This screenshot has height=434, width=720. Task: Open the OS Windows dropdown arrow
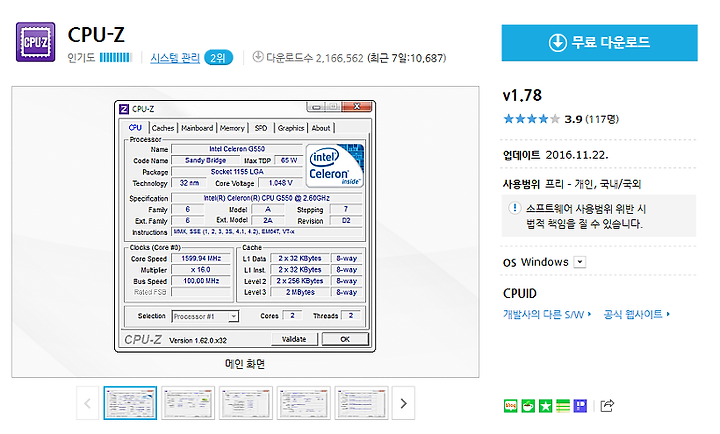click(x=580, y=262)
